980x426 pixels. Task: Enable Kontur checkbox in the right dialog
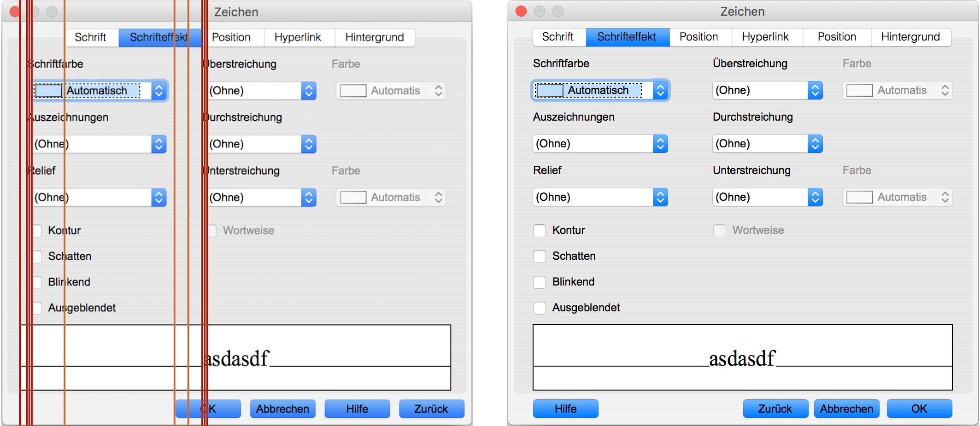(x=540, y=230)
